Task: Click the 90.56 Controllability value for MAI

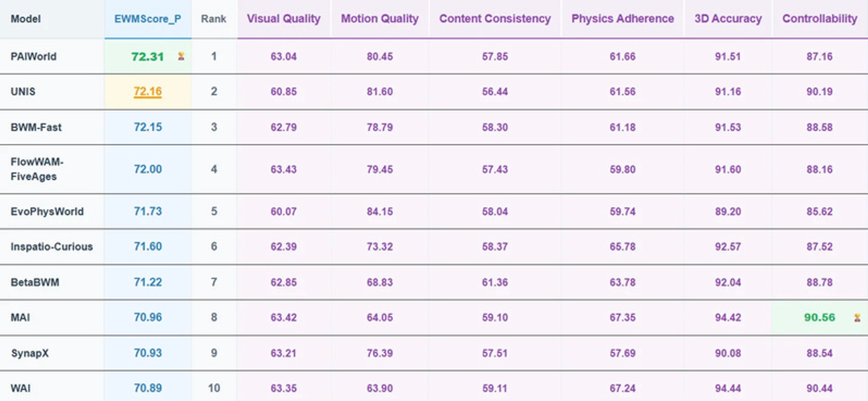Action: 819,318
